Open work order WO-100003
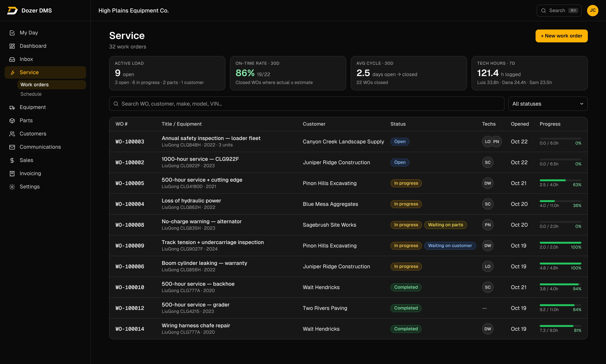Viewport: 606px width, 364px height. tap(130, 142)
